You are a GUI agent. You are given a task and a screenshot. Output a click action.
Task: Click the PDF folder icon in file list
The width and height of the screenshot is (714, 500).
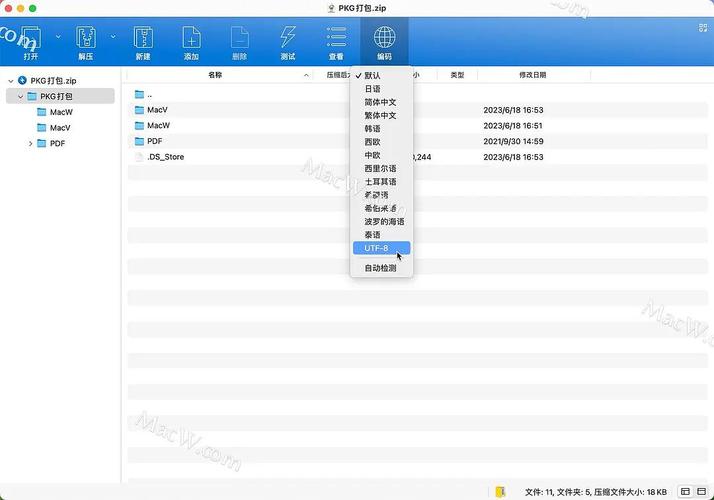(x=139, y=142)
